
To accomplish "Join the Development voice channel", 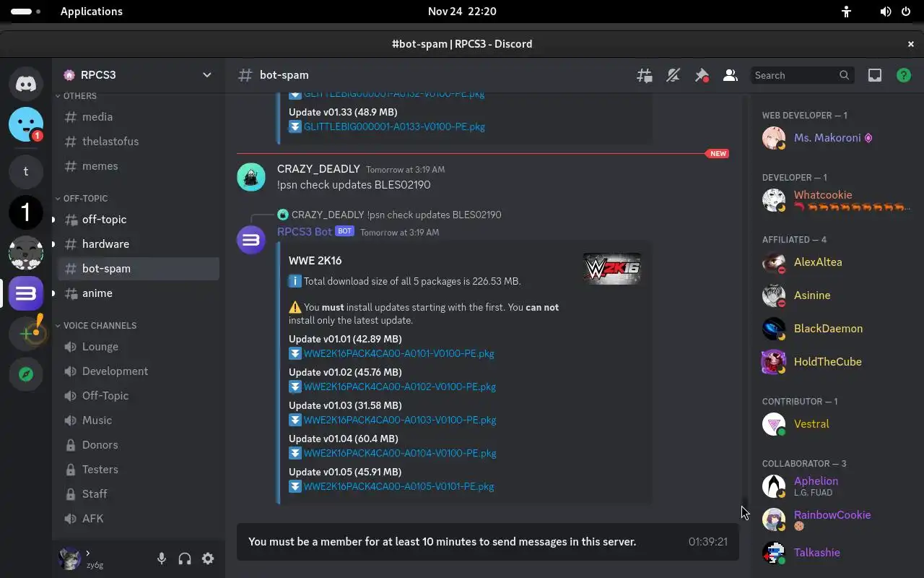I will click(138, 371).
